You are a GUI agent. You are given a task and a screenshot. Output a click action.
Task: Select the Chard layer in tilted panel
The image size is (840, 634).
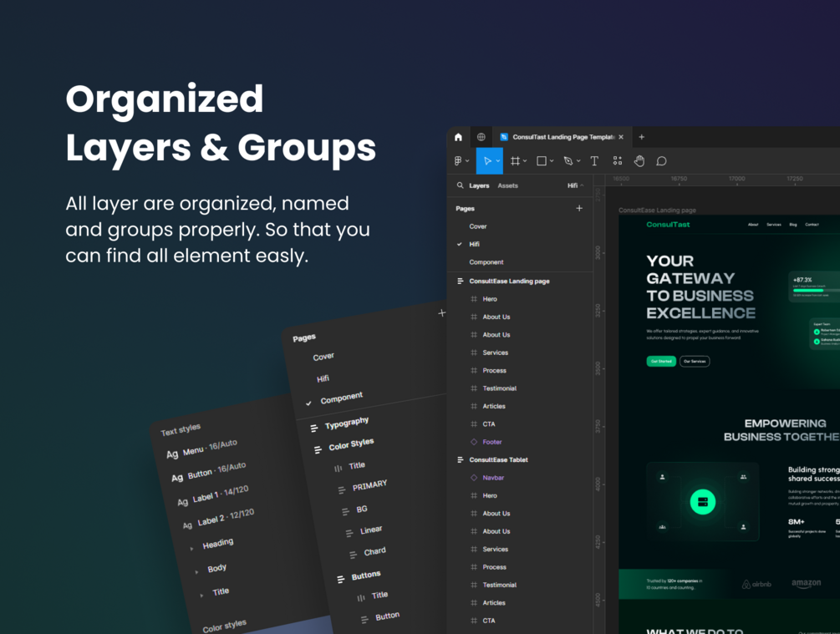(374, 551)
